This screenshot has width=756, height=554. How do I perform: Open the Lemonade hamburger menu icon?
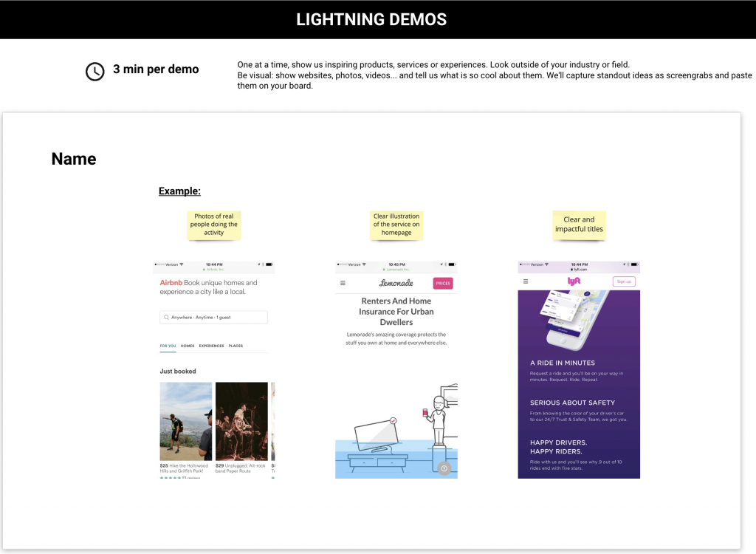coord(343,283)
